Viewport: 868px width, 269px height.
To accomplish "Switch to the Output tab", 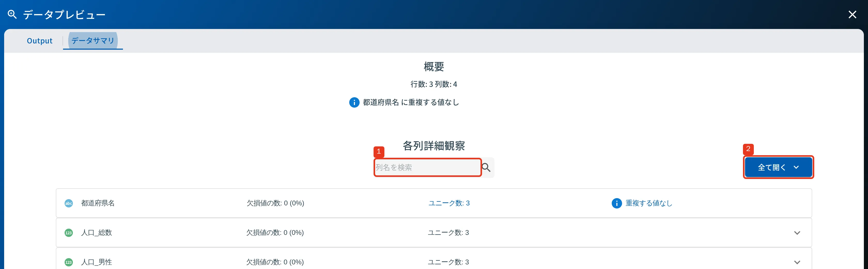I will click(x=40, y=41).
